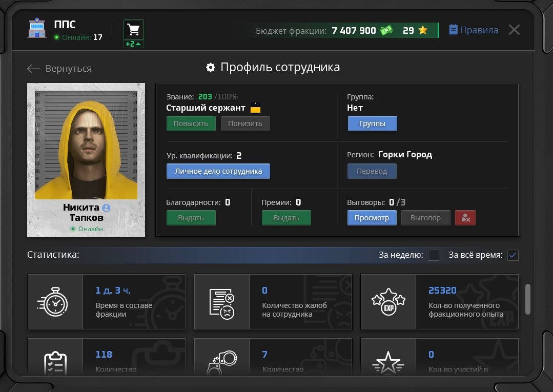The width and height of the screenshot is (553, 392).
Task: Click the Повысить promote button
Action: (x=191, y=123)
